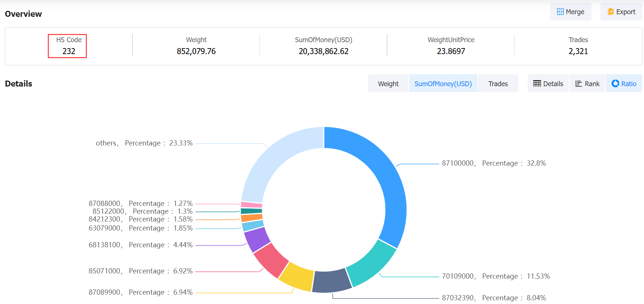This screenshot has width=644, height=304.
Task: Click the '87088000, Percentage : 1.27%' label
Action: tap(141, 203)
